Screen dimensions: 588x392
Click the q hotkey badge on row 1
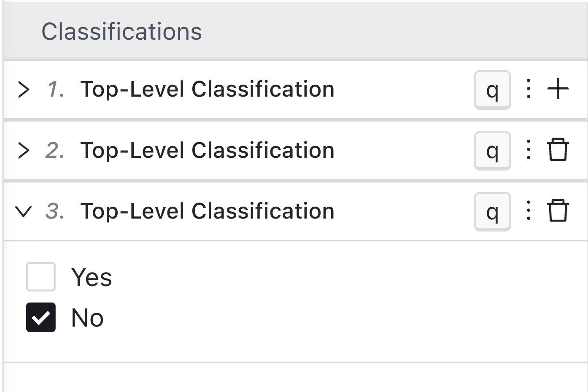[x=492, y=89]
